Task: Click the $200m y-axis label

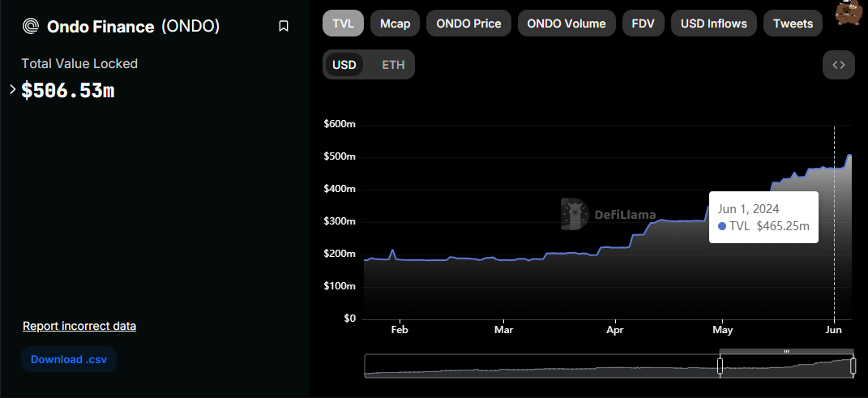Action: click(x=340, y=254)
